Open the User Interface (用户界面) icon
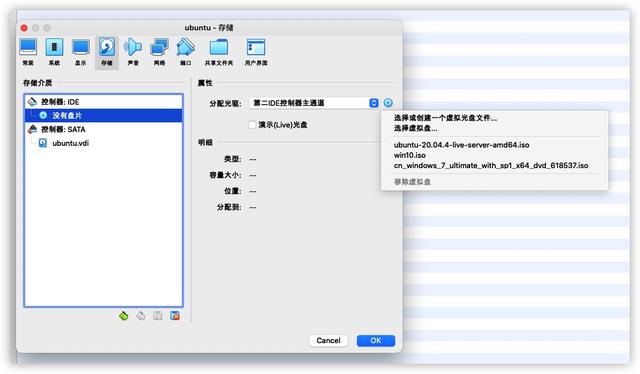The width and height of the screenshot is (640, 374). pos(256,51)
